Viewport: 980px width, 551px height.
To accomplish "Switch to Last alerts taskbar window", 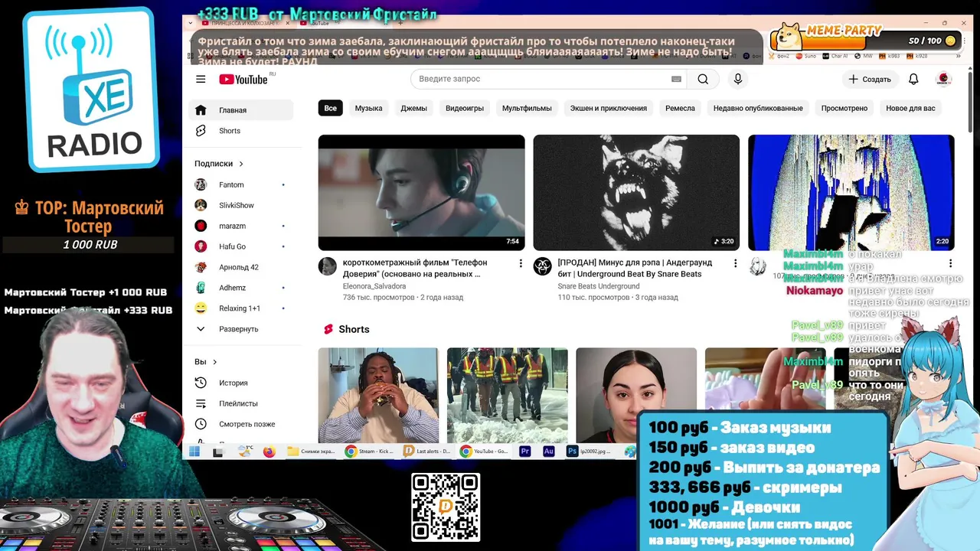I will (428, 452).
